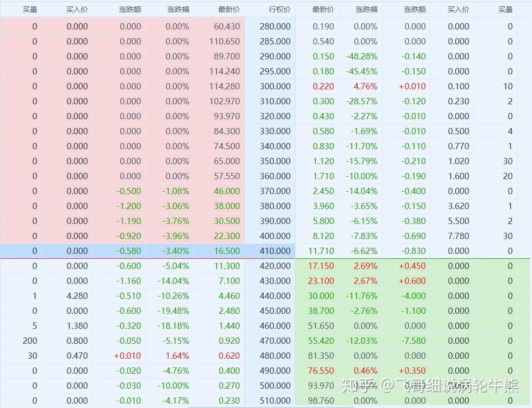Click call latest price 110.650

pos(224,42)
